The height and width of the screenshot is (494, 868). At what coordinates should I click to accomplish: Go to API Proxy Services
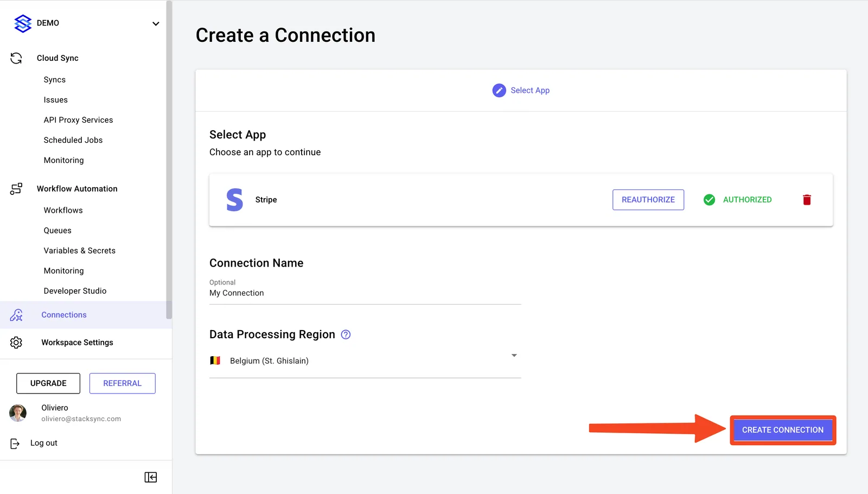[x=79, y=120]
